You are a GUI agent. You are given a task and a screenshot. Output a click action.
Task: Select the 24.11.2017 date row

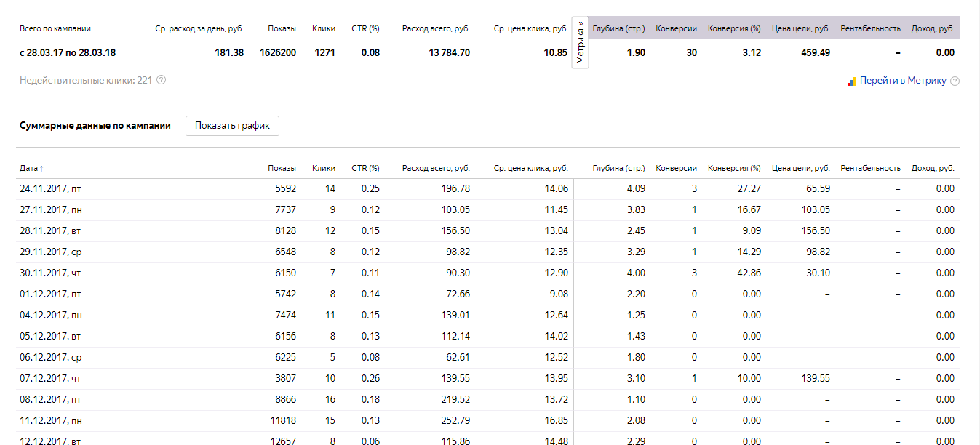point(487,188)
